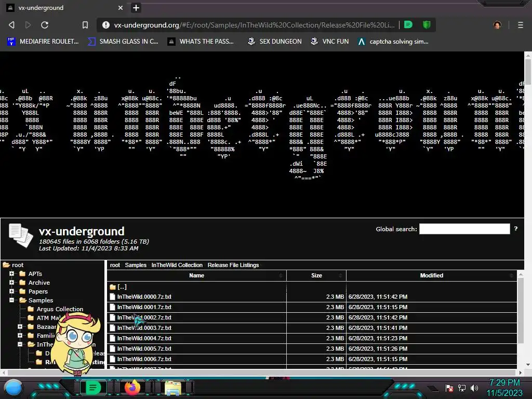
Task: Open SMASH GLASS IN C... bookmark
Action: (123, 42)
